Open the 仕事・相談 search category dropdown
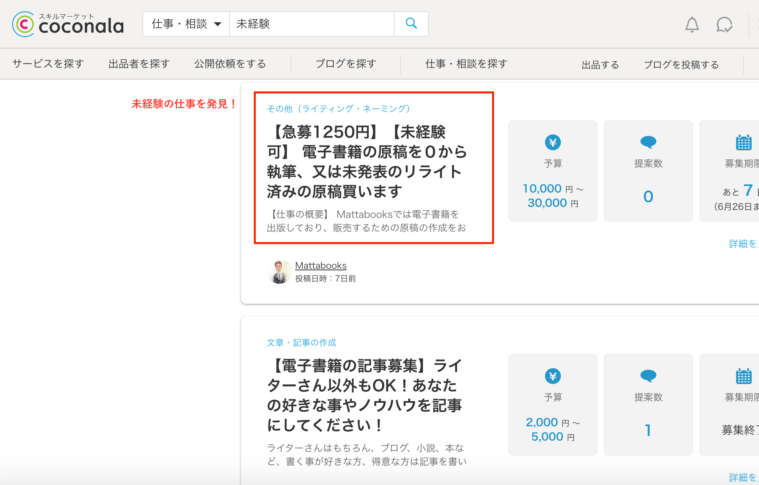Image resolution: width=759 pixels, height=485 pixels. (x=186, y=23)
